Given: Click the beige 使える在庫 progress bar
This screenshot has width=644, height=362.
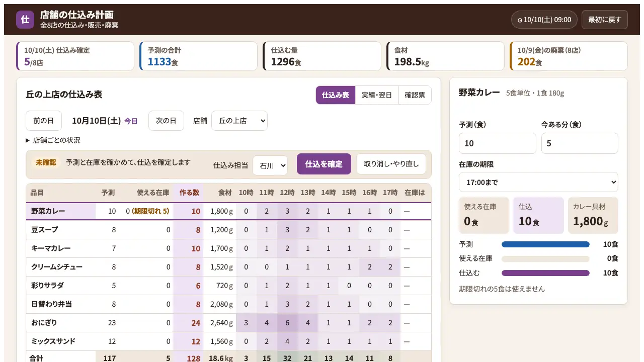Looking at the screenshot, I should coord(545,258).
